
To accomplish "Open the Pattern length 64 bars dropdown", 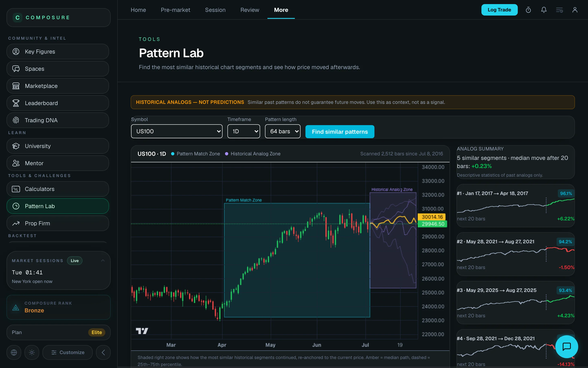I will point(283,131).
